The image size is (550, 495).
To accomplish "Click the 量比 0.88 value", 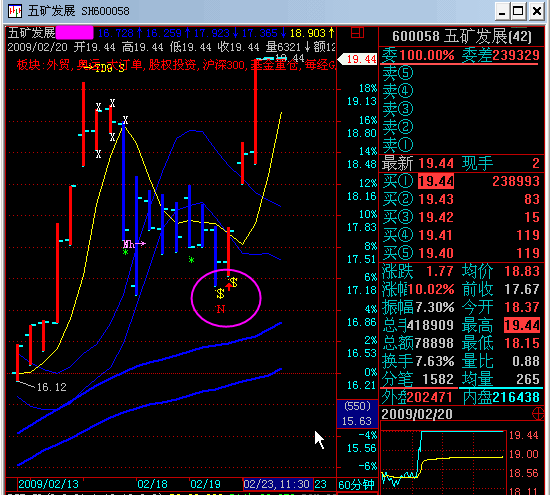I will click(x=525, y=361).
